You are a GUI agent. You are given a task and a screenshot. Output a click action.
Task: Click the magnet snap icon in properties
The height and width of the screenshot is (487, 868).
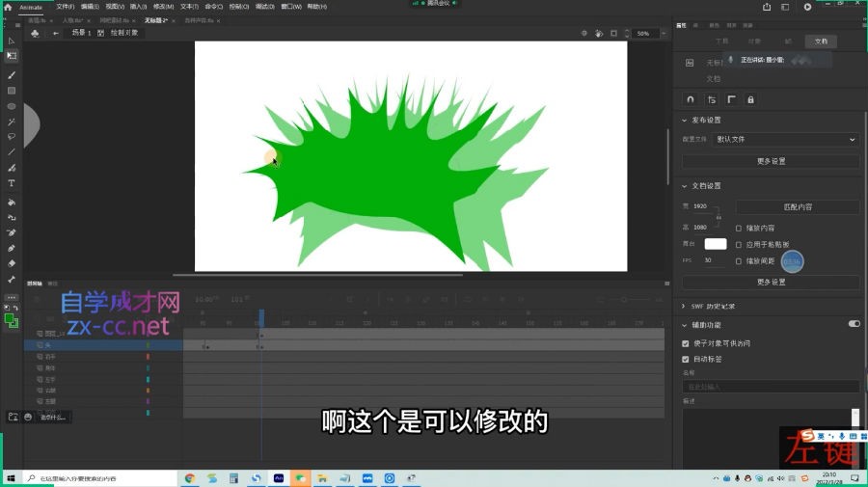click(691, 99)
